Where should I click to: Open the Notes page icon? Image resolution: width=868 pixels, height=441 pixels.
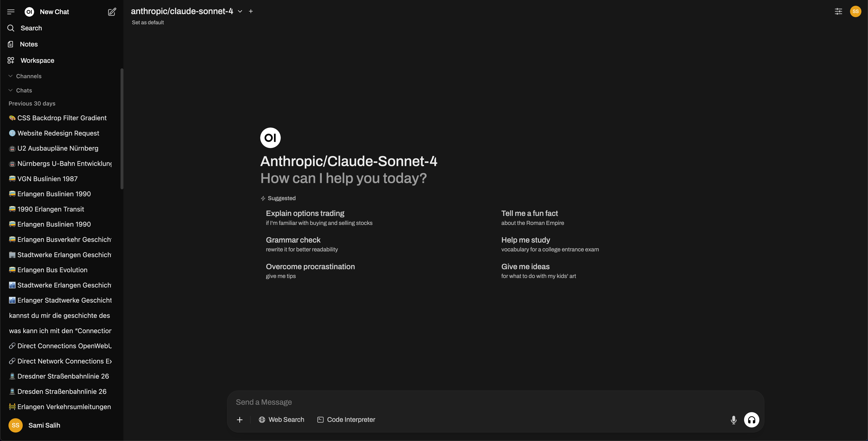[x=11, y=44]
